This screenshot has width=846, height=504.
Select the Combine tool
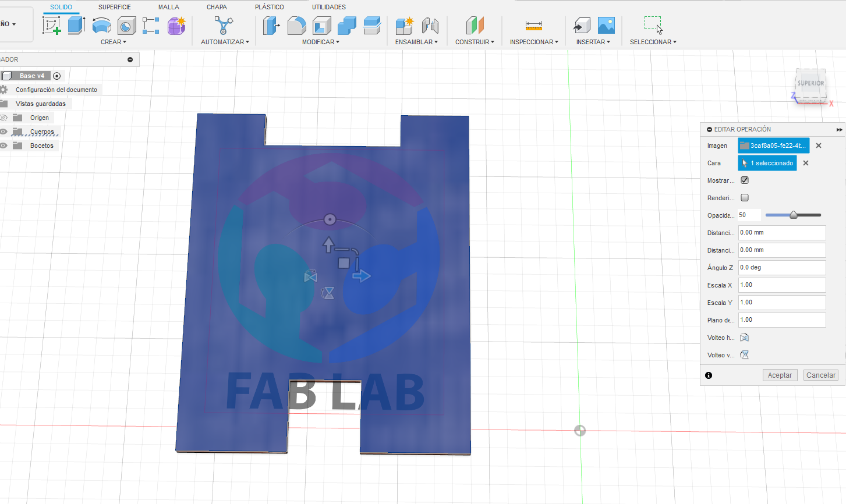[346, 26]
